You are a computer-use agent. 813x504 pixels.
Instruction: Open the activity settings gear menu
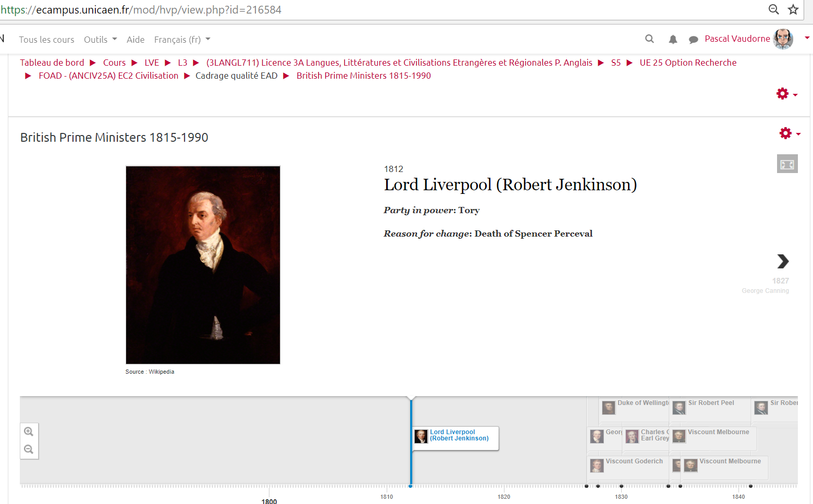789,133
